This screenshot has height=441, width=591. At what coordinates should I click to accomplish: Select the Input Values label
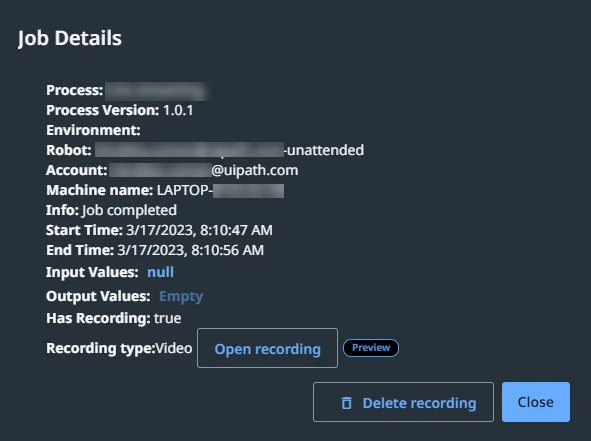coord(92,273)
